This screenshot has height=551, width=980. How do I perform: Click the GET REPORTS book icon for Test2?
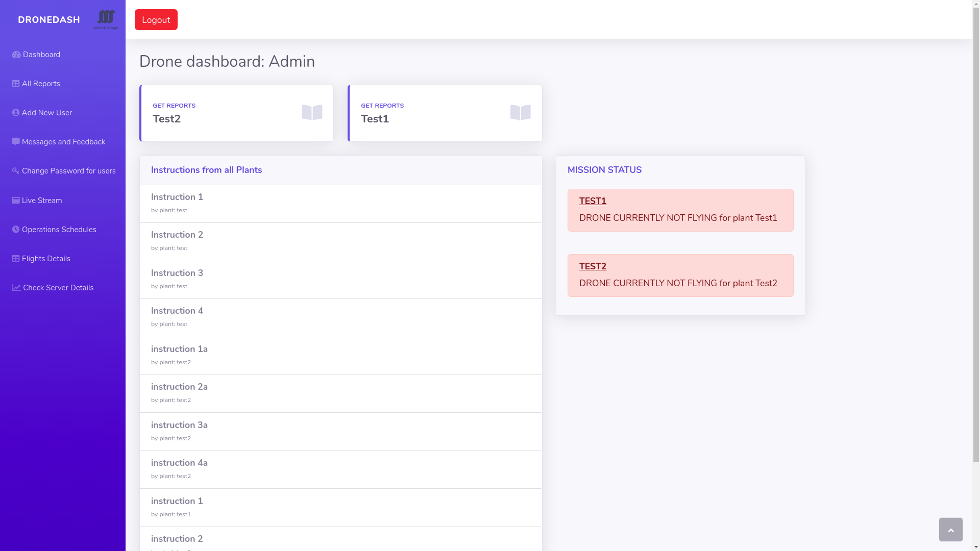312,112
